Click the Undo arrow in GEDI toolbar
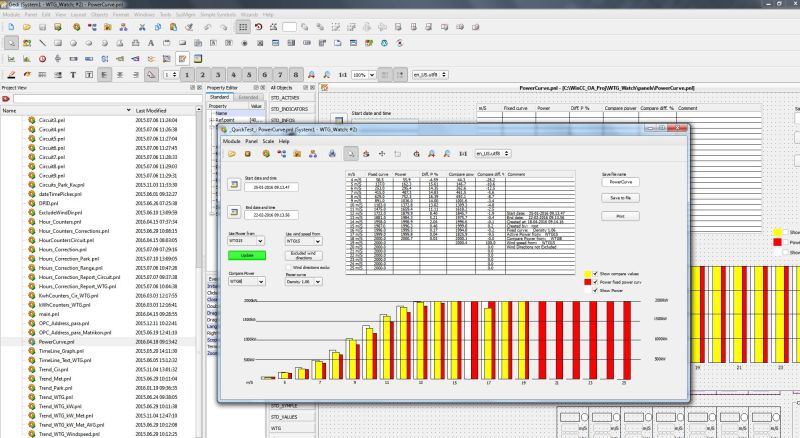 point(207,27)
